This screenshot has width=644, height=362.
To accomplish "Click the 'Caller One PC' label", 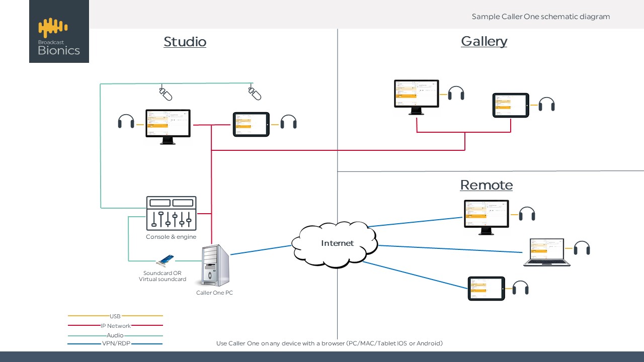I will [x=214, y=293].
